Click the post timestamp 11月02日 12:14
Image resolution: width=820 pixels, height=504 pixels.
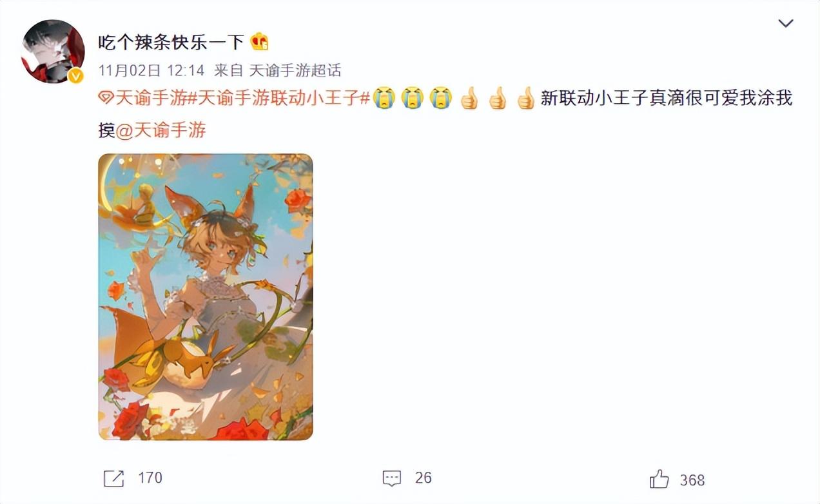(x=151, y=70)
